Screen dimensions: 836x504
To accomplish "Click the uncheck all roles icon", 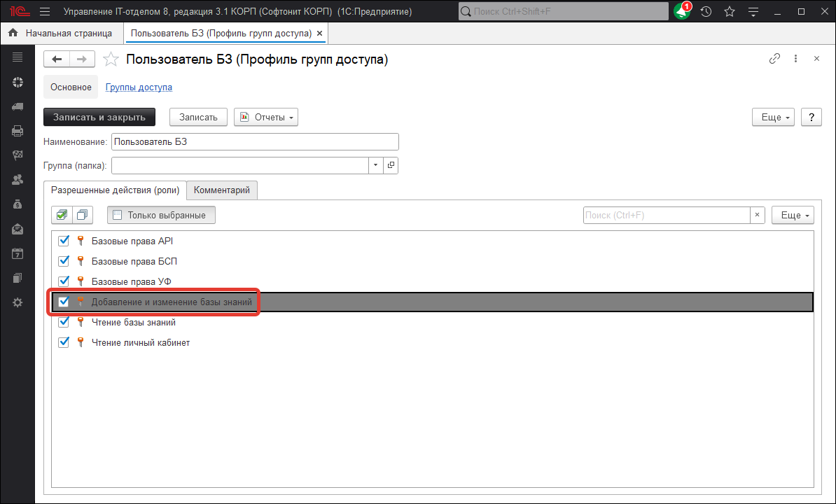I will 83,215.
